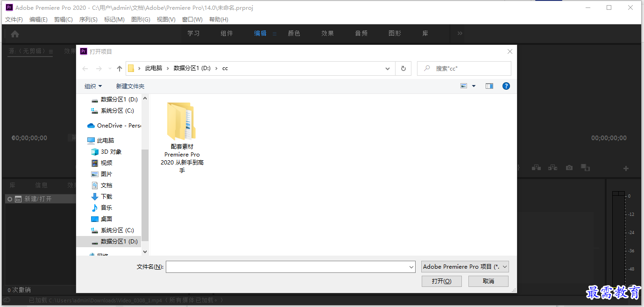Click 此电脑 in the address breadcrumb

(x=154, y=68)
